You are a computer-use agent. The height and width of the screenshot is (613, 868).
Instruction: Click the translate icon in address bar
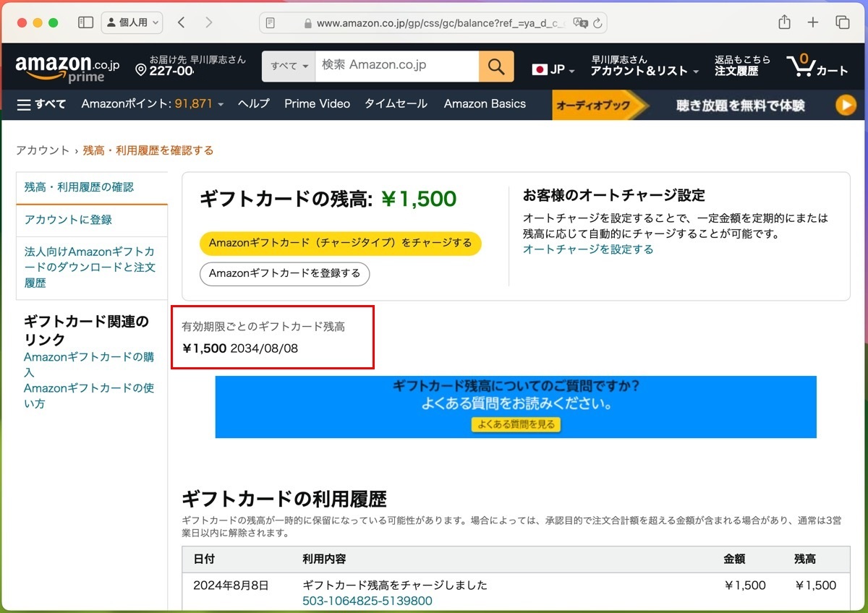580,23
